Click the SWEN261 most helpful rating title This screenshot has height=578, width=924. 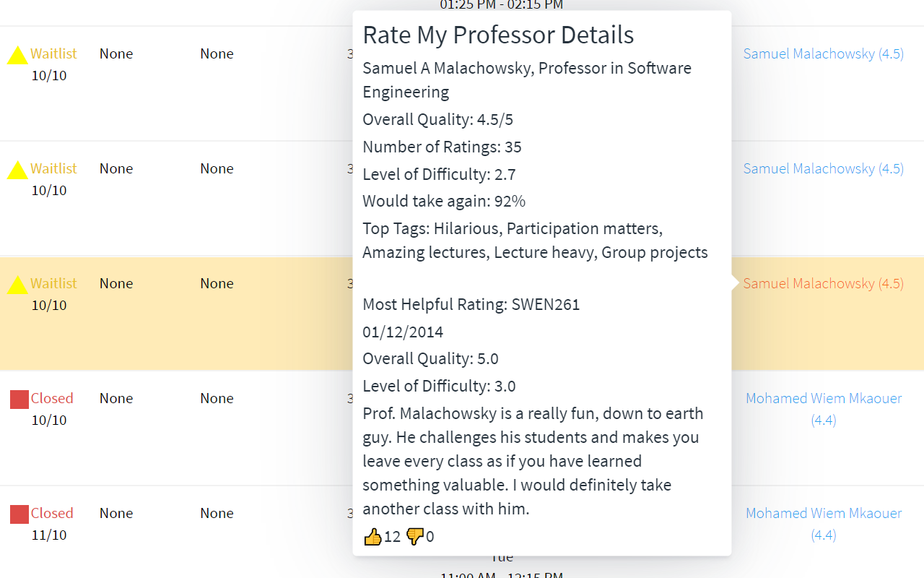pos(471,304)
